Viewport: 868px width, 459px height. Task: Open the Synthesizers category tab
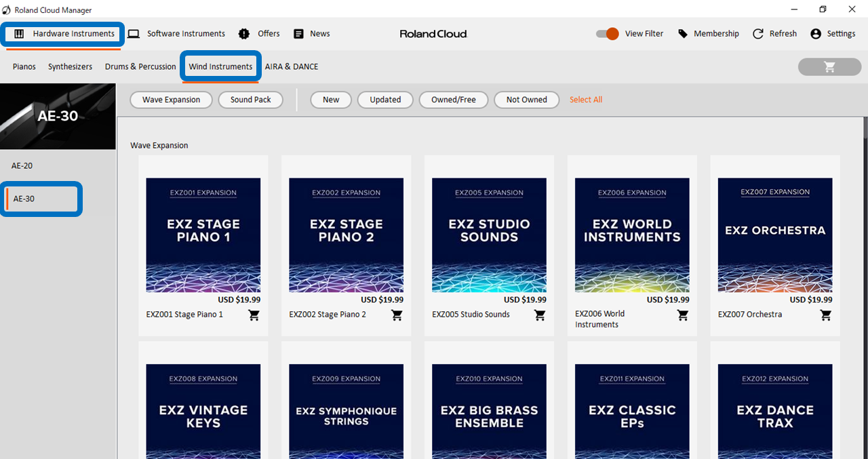70,66
